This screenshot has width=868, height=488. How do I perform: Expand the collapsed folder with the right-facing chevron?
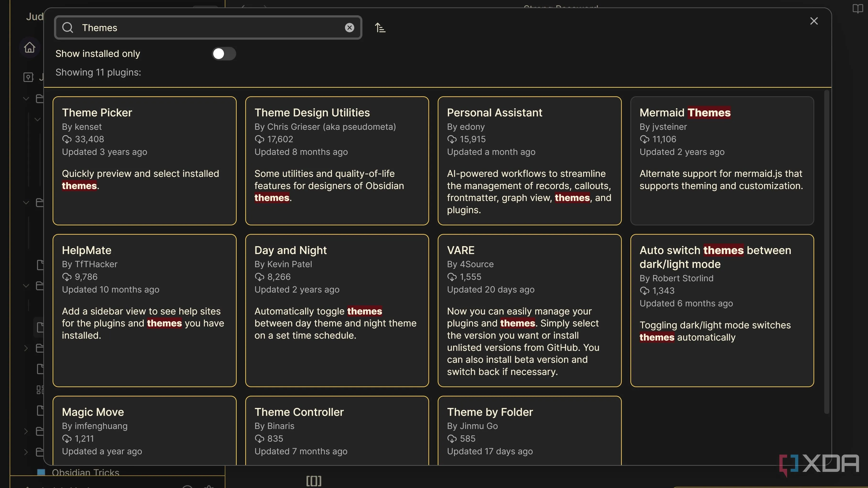click(x=26, y=348)
